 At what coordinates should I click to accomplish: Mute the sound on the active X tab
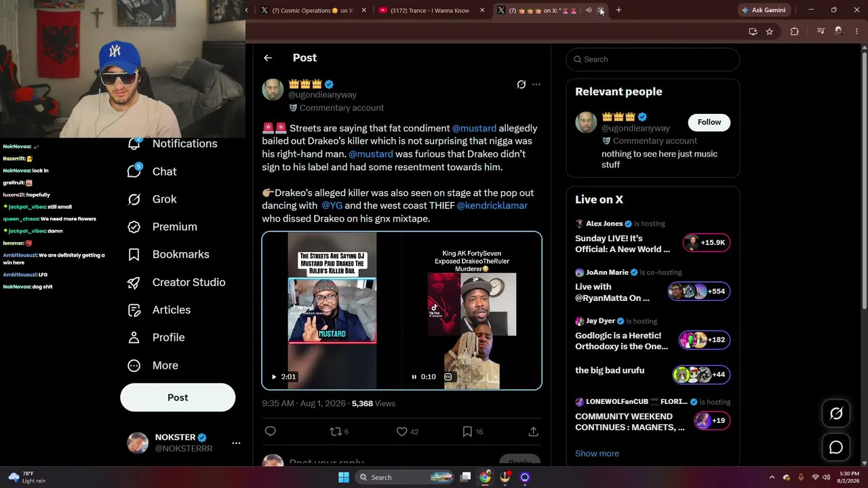tap(589, 10)
